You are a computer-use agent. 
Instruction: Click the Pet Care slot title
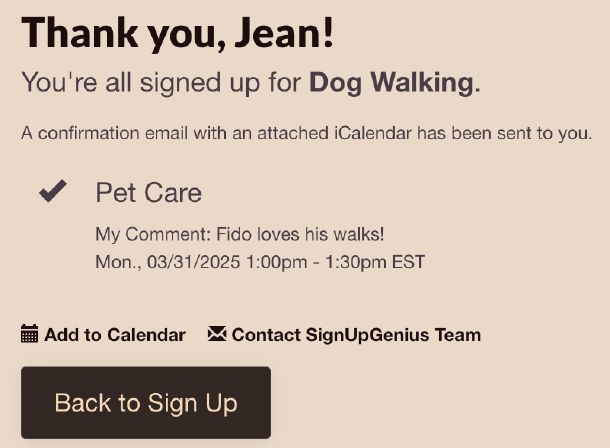(x=149, y=192)
